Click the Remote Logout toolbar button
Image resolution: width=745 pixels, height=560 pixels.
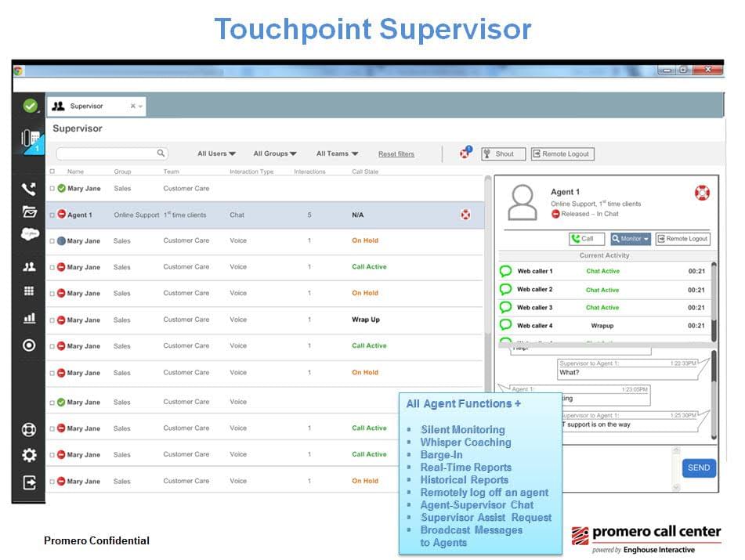562,154
